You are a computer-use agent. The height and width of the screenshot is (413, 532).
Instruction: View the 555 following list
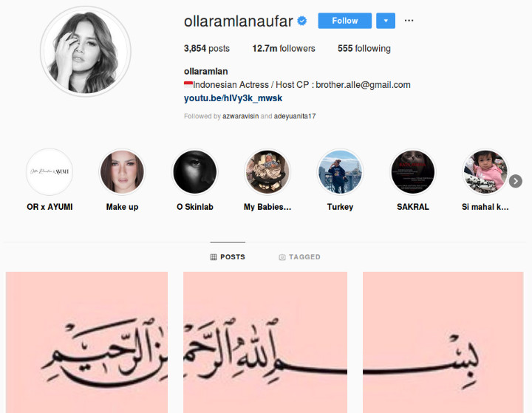coord(364,49)
